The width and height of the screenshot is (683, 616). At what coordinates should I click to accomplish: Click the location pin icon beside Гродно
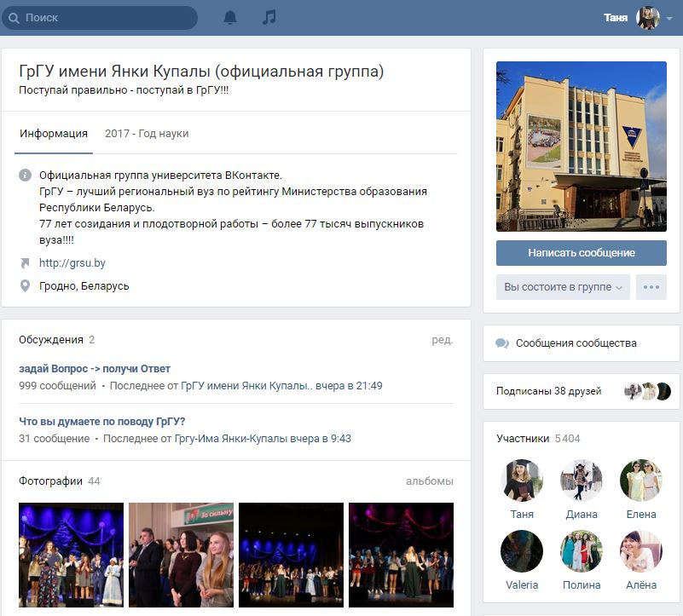click(26, 286)
